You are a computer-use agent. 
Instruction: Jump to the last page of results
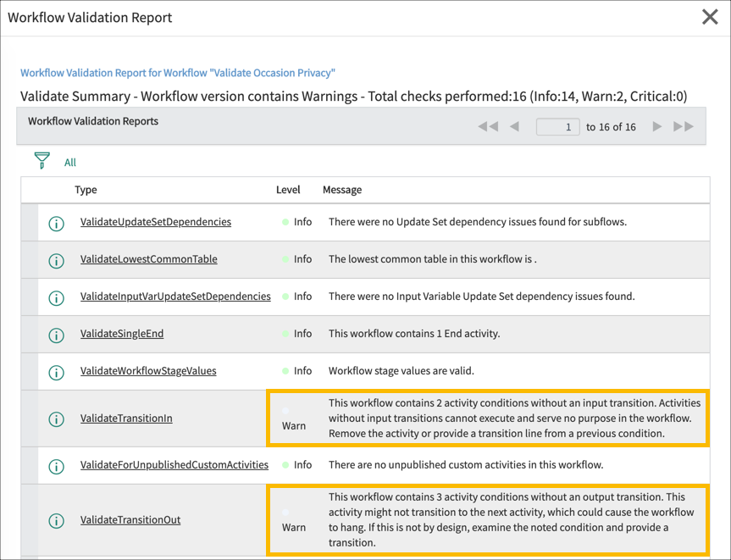(684, 125)
